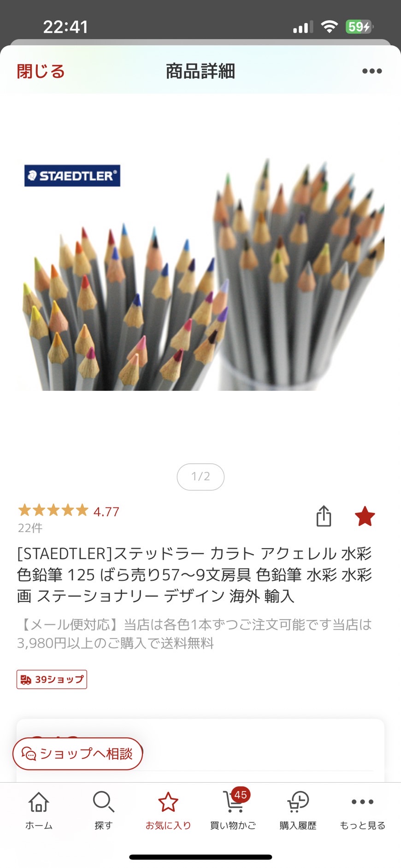Go to ホーム tab
The height and width of the screenshot is (868, 401).
(39, 811)
